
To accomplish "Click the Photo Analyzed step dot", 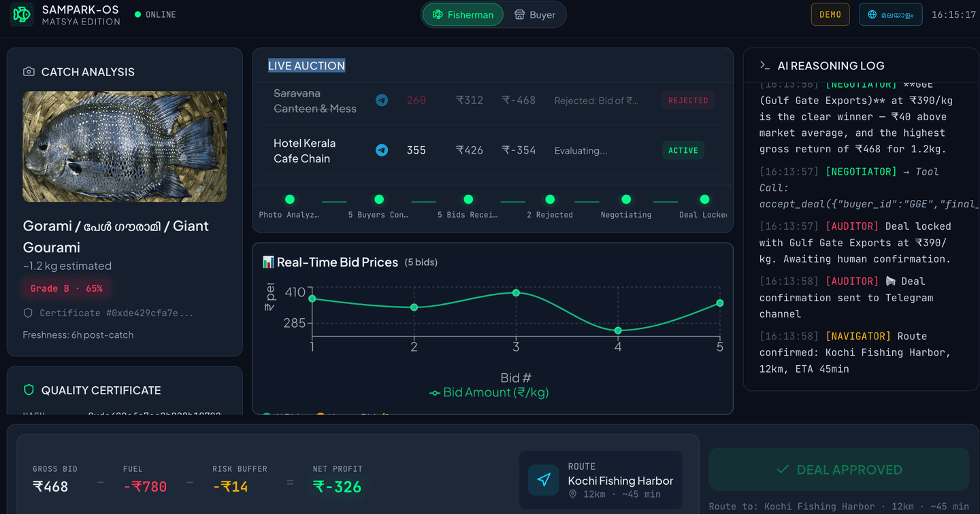I will 289,199.
